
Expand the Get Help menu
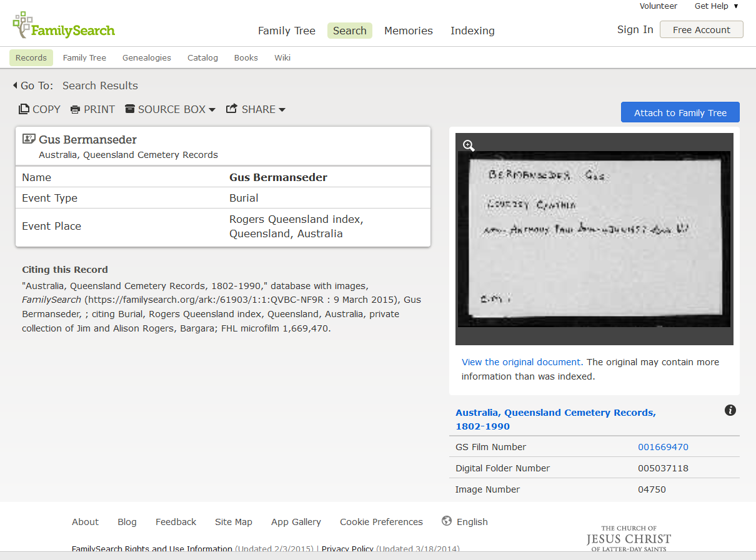pyautogui.click(x=717, y=6)
